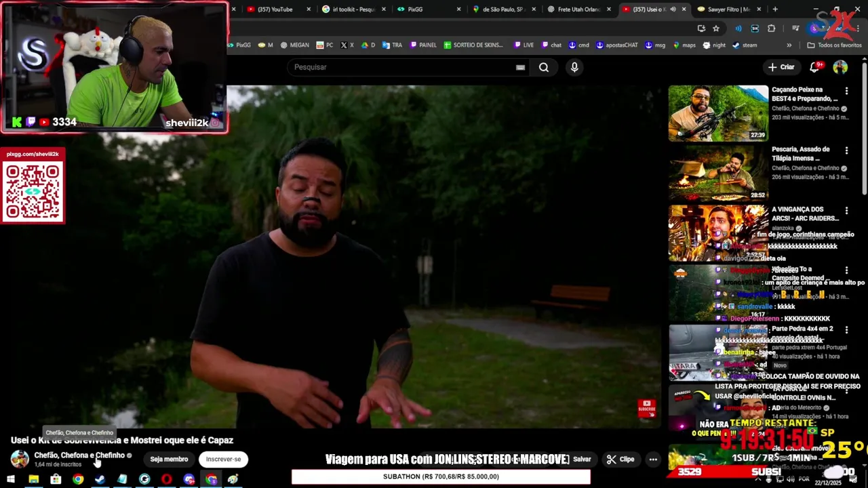Open the night bookmark
This screenshot has height=488, width=868.
pos(714,45)
